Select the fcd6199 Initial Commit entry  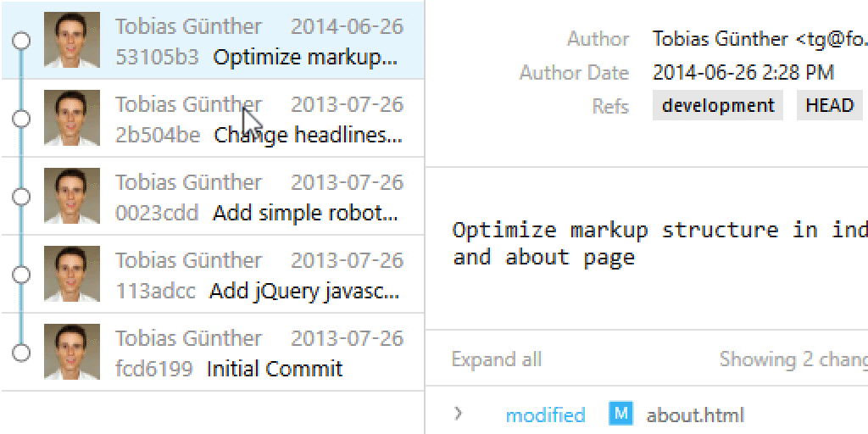[259, 353]
